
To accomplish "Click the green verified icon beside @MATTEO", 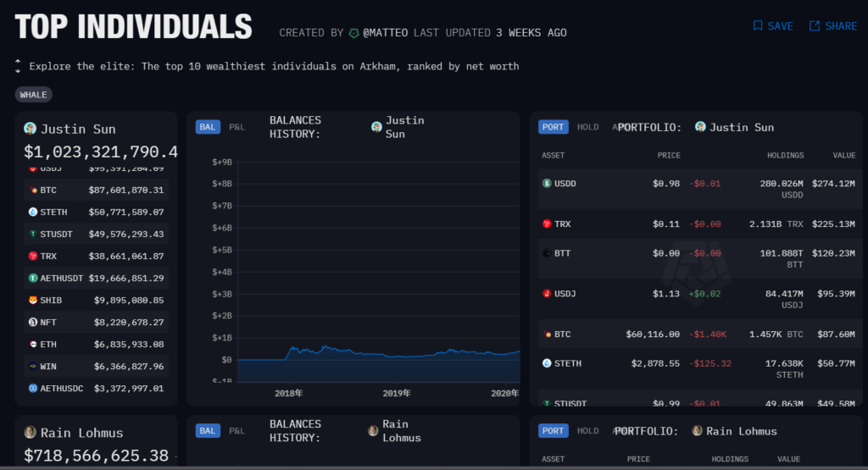I will point(353,33).
